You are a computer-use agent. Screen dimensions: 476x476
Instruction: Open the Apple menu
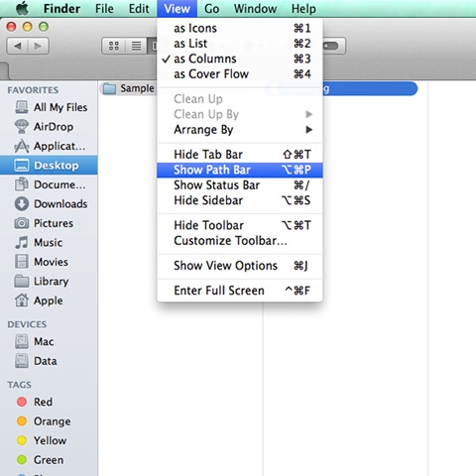[23, 8]
